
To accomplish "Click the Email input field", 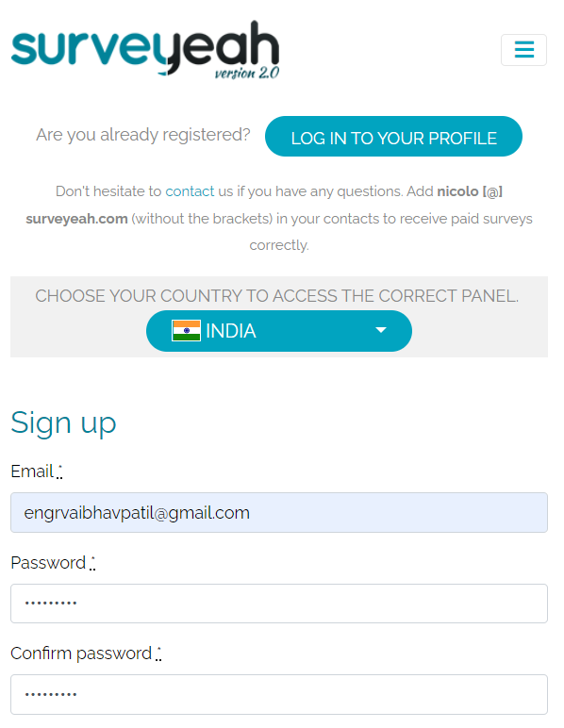I will pos(279,513).
